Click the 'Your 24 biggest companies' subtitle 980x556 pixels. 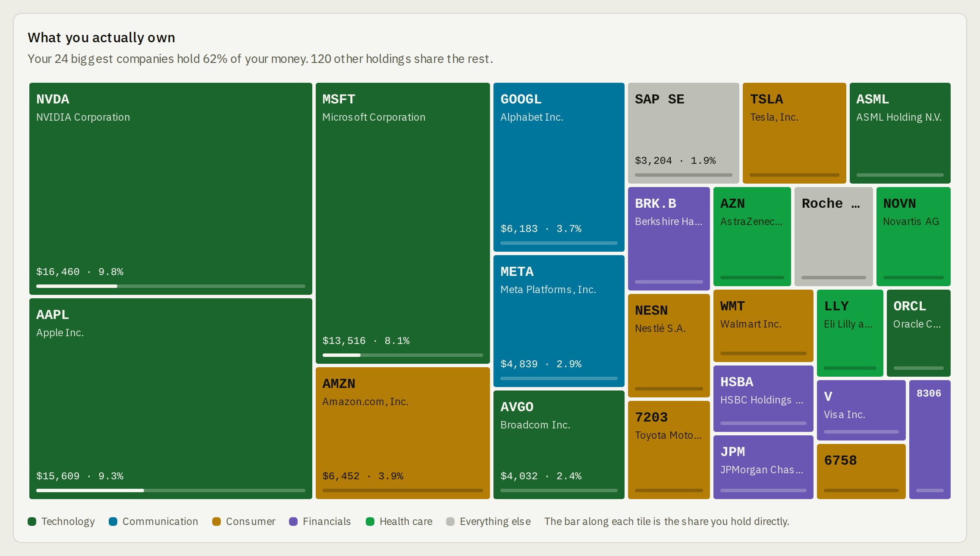click(x=260, y=59)
